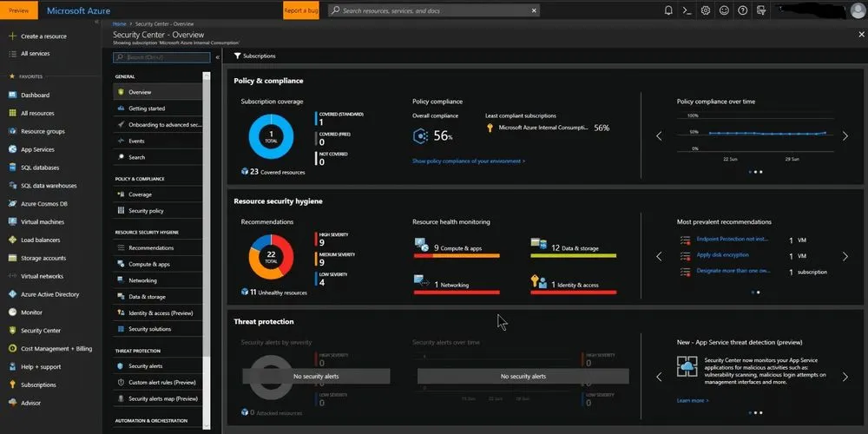Click the Security Center shield icon

tap(12, 331)
